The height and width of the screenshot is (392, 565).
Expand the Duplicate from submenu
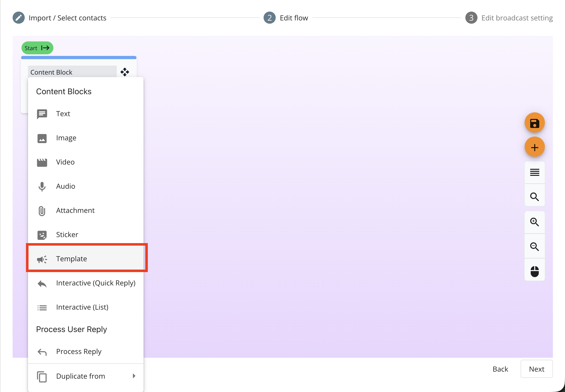[x=86, y=376]
